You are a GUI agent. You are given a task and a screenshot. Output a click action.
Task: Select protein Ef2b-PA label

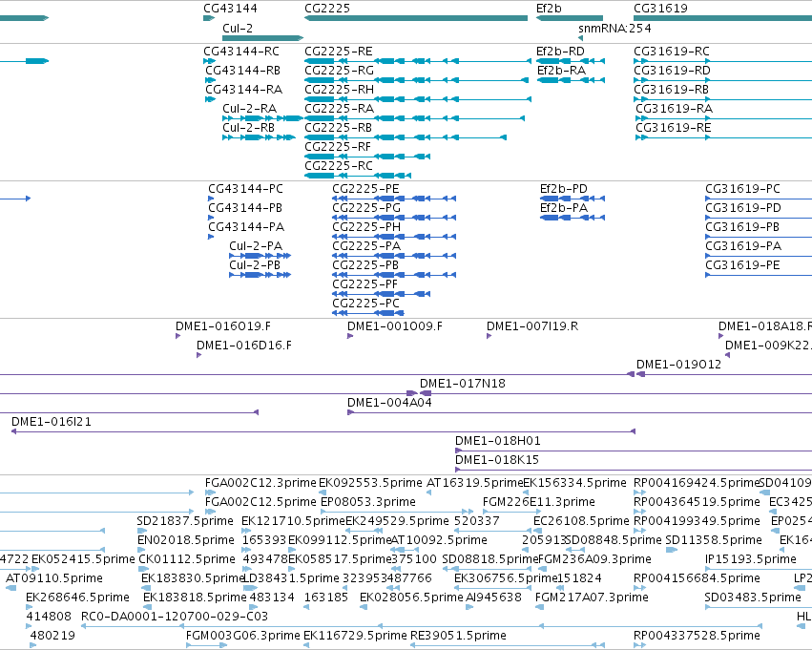pyautogui.click(x=564, y=208)
